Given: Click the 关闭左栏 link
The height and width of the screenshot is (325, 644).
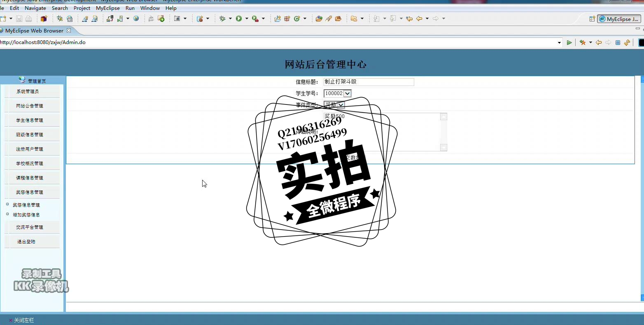Looking at the screenshot, I should (24, 320).
